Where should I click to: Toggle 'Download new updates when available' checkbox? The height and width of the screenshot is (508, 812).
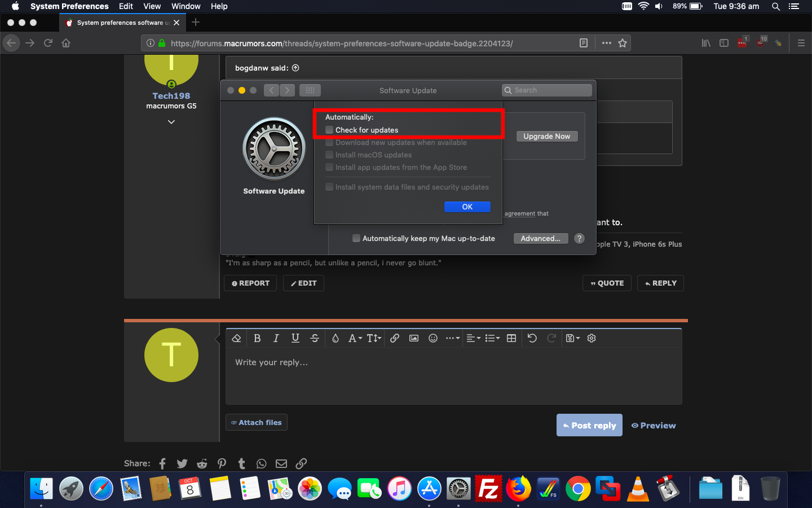click(329, 142)
